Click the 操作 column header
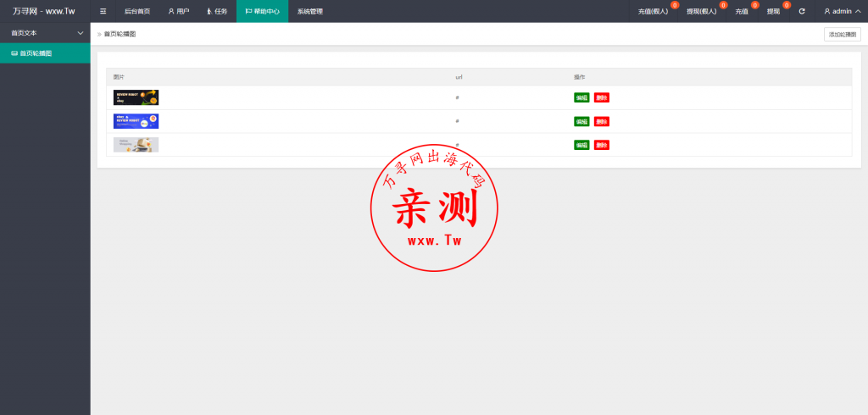This screenshot has width=868, height=415. coord(579,77)
